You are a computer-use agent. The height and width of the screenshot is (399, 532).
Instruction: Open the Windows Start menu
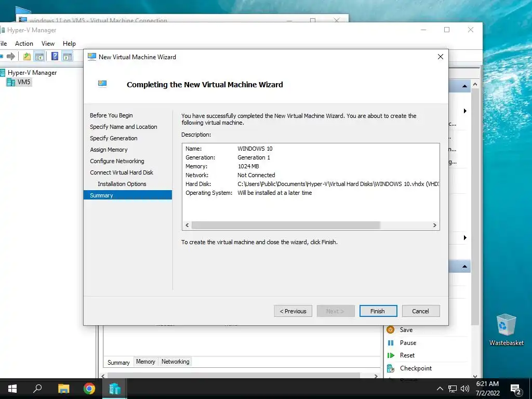[12, 389]
